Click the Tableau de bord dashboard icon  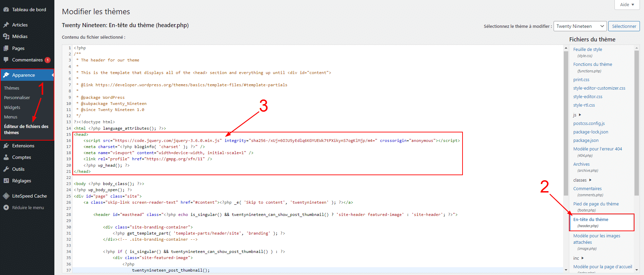click(x=6, y=10)
